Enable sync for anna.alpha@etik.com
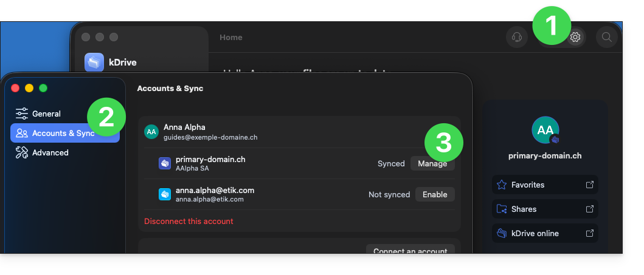The width and height of the screenshot is (644, 275). (435, 194)
